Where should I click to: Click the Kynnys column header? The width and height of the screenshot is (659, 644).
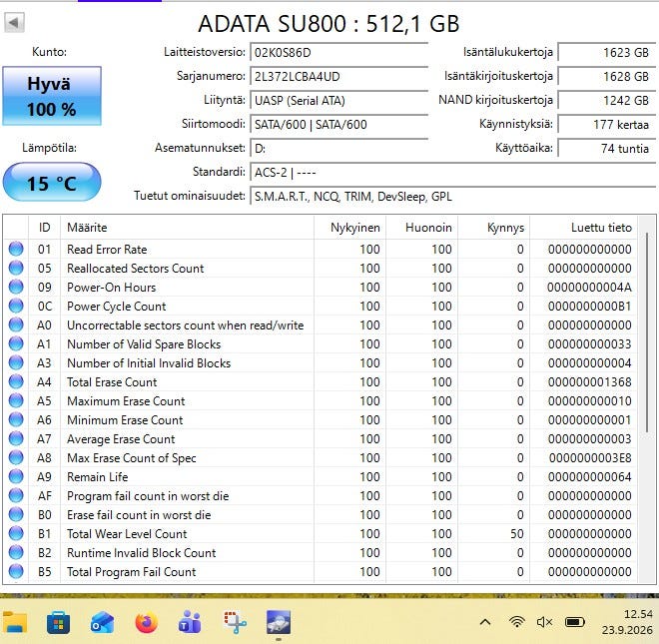[494, 228]
